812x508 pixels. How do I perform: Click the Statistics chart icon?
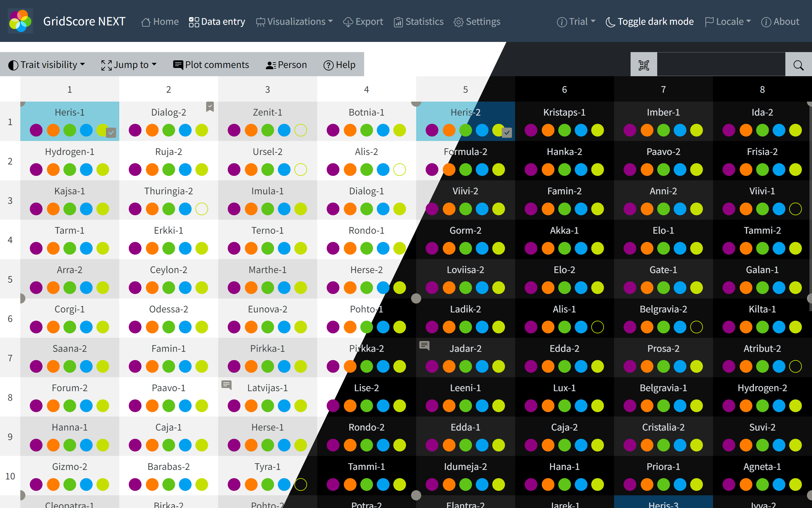tap(398, 22)
